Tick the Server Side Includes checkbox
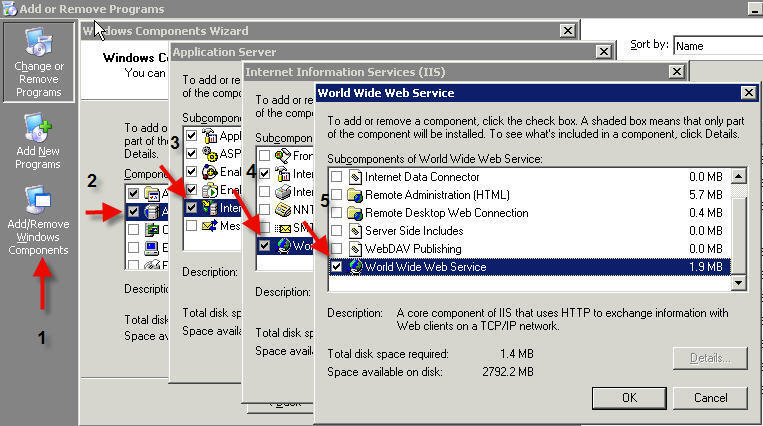Image resolution: width=763 pixels, height=426 pixels. point(336,231)
